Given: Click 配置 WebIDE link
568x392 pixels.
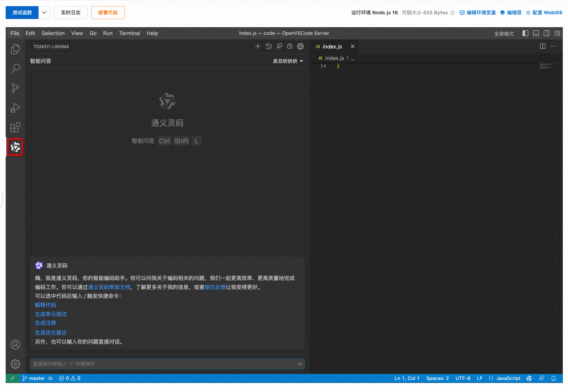Looking at the screenshot, I should click(x=544, y=12).
